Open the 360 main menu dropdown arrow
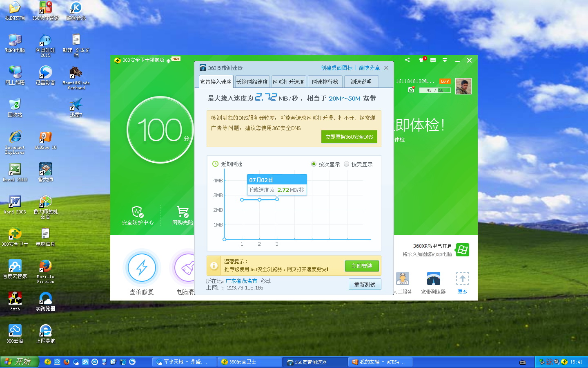 pyautogui.click(x=445, y=60)
